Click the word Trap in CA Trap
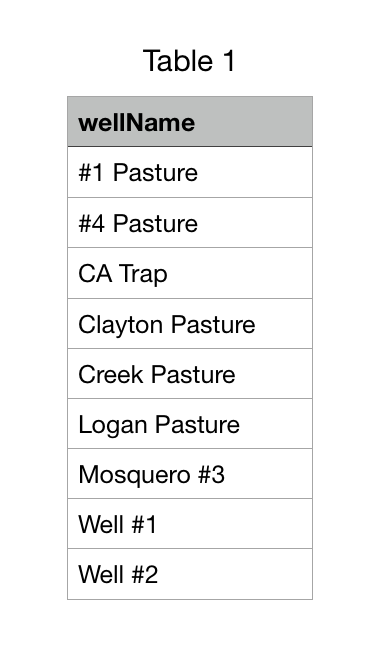The image size is (376, 650). click(x=143, y=275)
